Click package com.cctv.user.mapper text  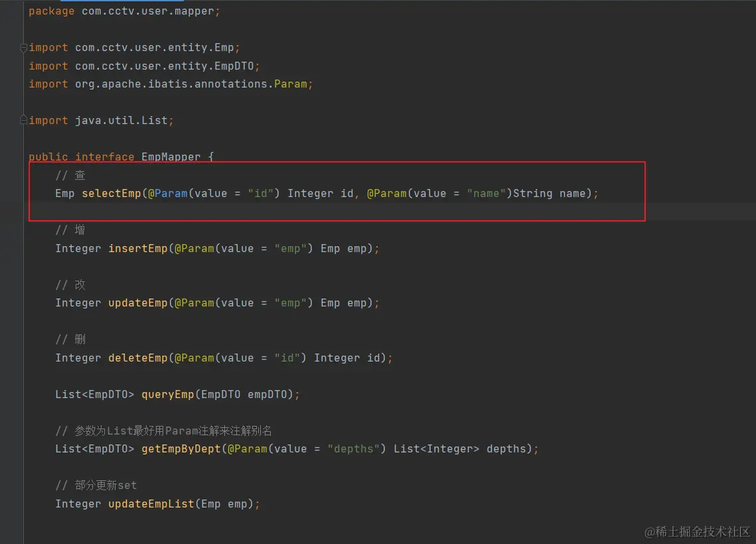pyautogui.click(x=124, y=11)
